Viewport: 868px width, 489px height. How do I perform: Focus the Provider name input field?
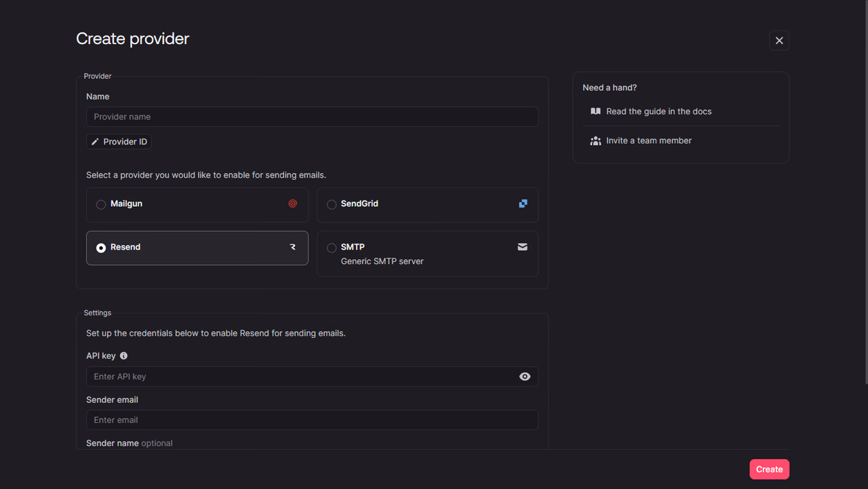312,117
